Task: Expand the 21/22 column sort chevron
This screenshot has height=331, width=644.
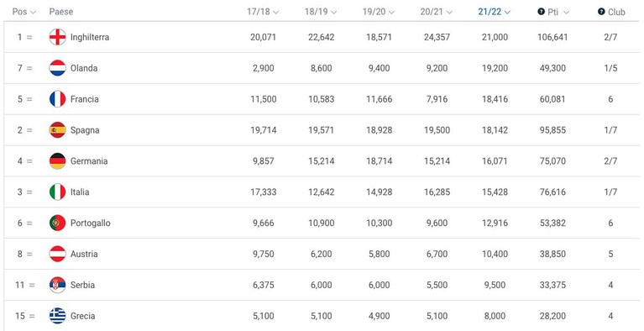Action: [x=507, y=13]
